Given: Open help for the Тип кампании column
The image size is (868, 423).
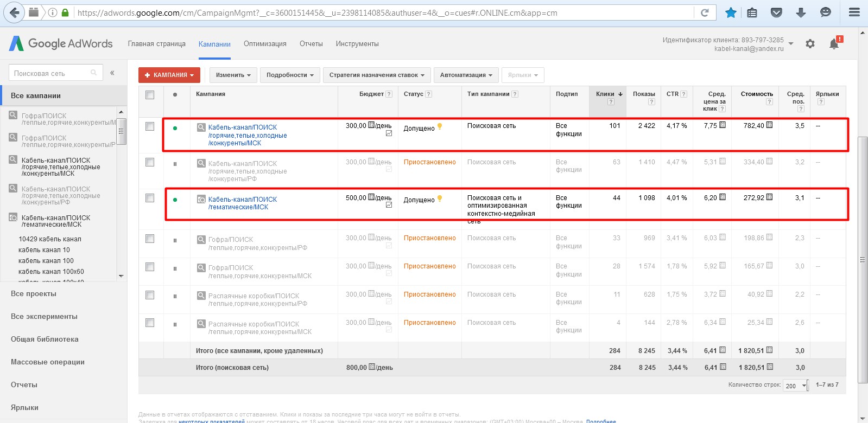Looking at the screenshot, I should [x=515, y=94].
